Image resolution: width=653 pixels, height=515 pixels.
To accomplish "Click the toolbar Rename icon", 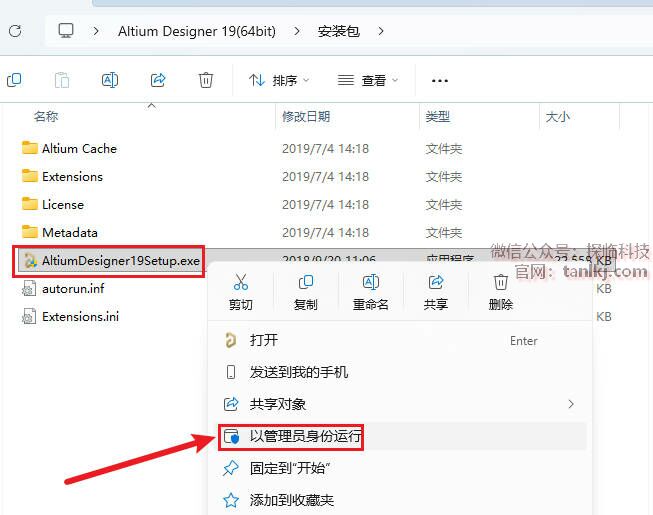I will point(110,80).
